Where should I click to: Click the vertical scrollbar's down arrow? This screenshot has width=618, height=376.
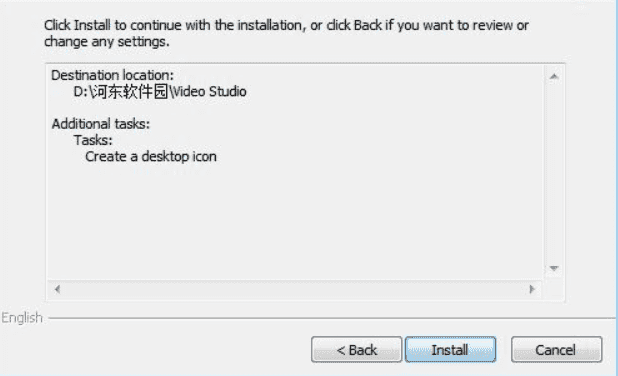tap(554, 268)
